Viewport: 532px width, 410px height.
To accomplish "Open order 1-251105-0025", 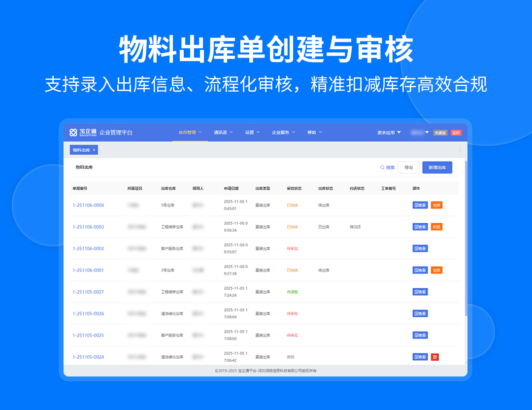I will point(88,336).
